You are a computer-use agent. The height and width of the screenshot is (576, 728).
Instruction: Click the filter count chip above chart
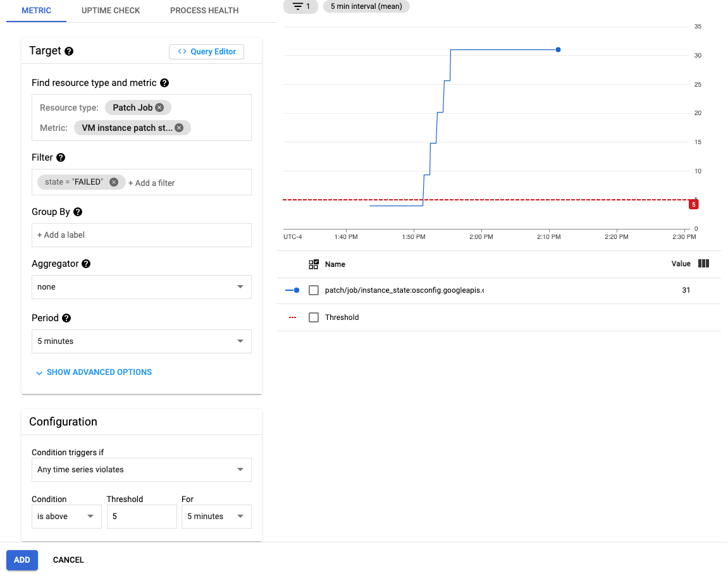[x=300, y=6]
